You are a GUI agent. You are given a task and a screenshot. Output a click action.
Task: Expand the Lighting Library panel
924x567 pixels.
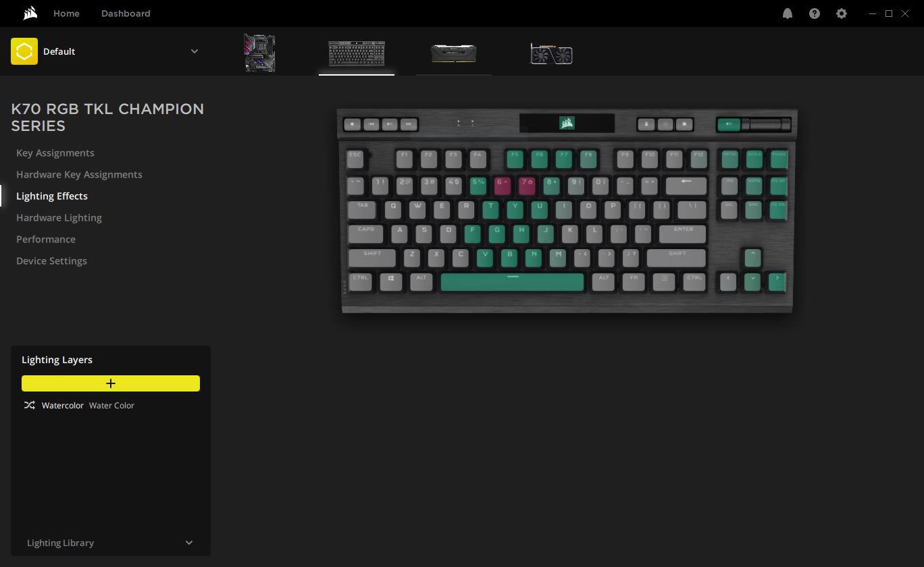coord(111,543)
